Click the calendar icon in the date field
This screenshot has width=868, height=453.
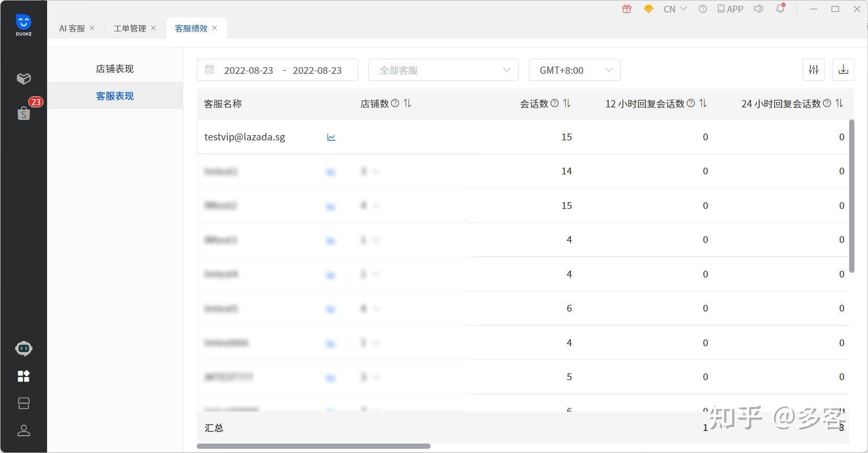pos(210,70)
